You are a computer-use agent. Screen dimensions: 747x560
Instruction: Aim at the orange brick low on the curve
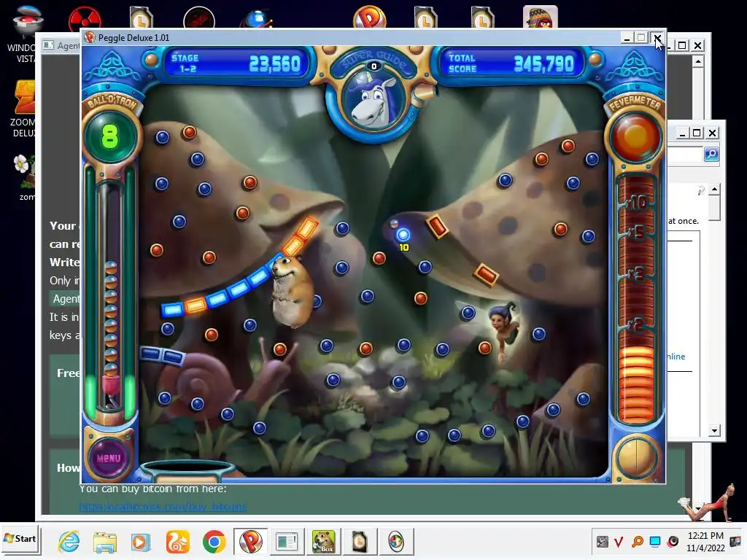[x=196, y=305]
